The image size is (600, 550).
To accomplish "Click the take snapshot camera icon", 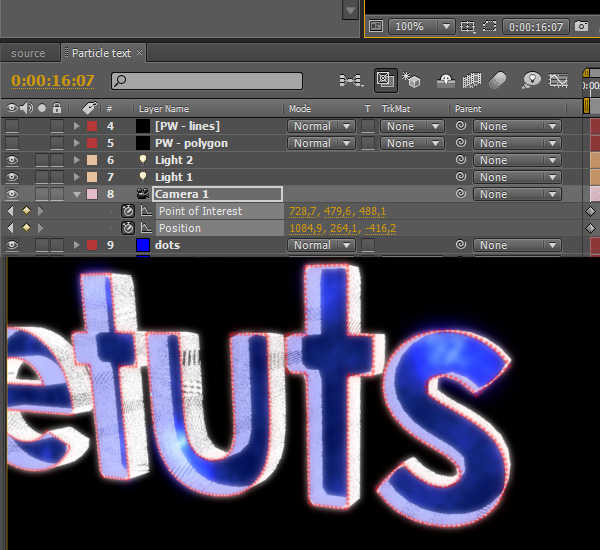I will coord(581,26).
